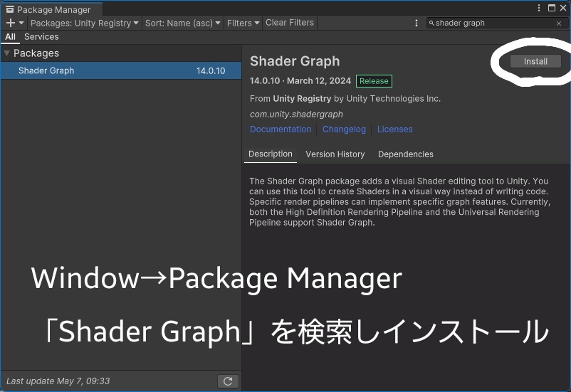Click com.unity.shadergraph package name text
Image resolution: width=571 pixels, height=392 pixels.
click(296, 115)
